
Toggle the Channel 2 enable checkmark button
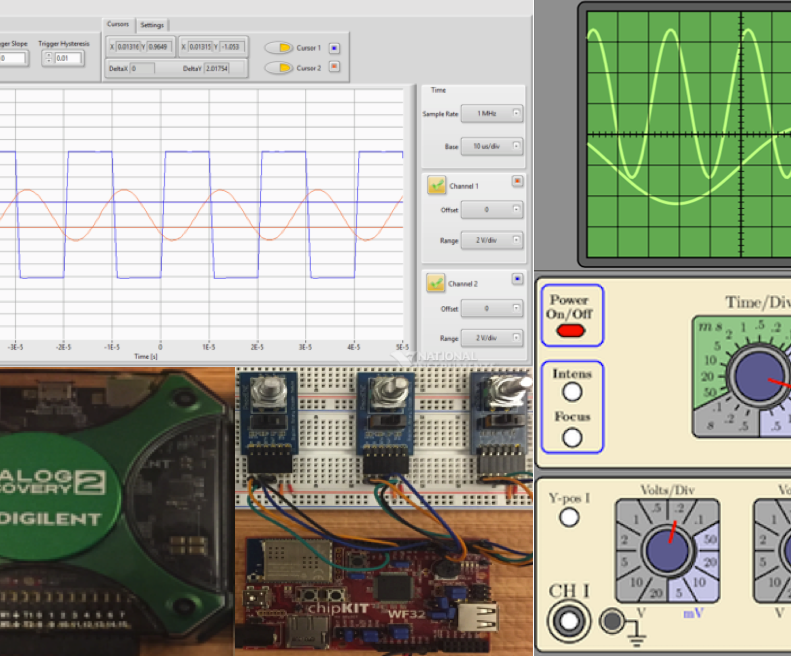click(x=435, y=283)
